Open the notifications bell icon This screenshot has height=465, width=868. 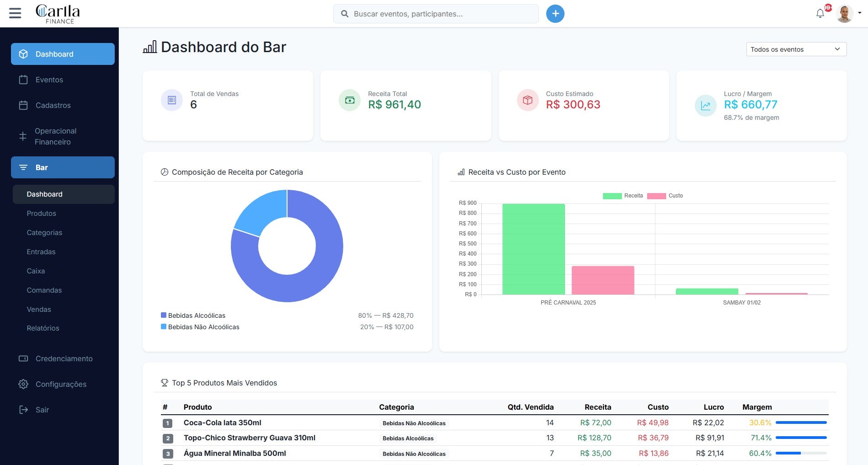(x=820, y=13)
